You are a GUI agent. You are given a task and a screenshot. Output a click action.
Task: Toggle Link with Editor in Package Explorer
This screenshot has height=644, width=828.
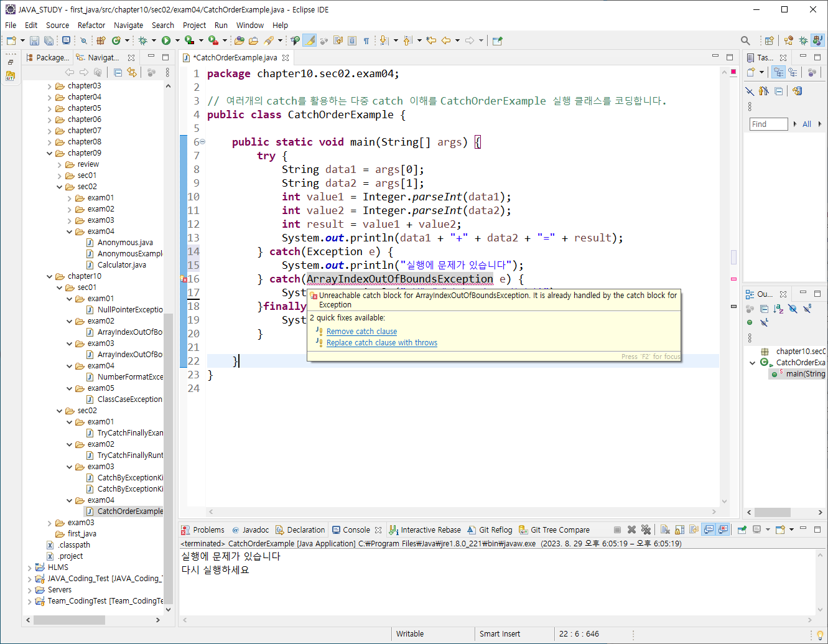coord(131,72)
